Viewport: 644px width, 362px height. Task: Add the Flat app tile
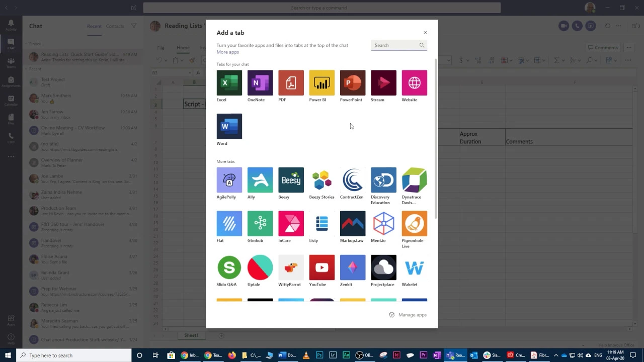[x=229, y=224]
